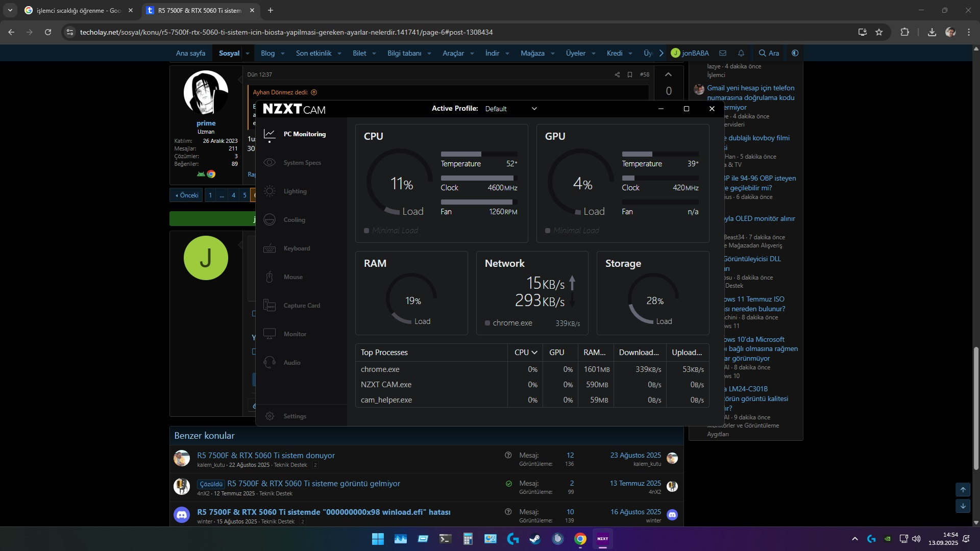Open the Cooling icon in NZXT CAM
The width and height of the screenshot is (980, 551).
pyautogui.click(x=269, y=220)
